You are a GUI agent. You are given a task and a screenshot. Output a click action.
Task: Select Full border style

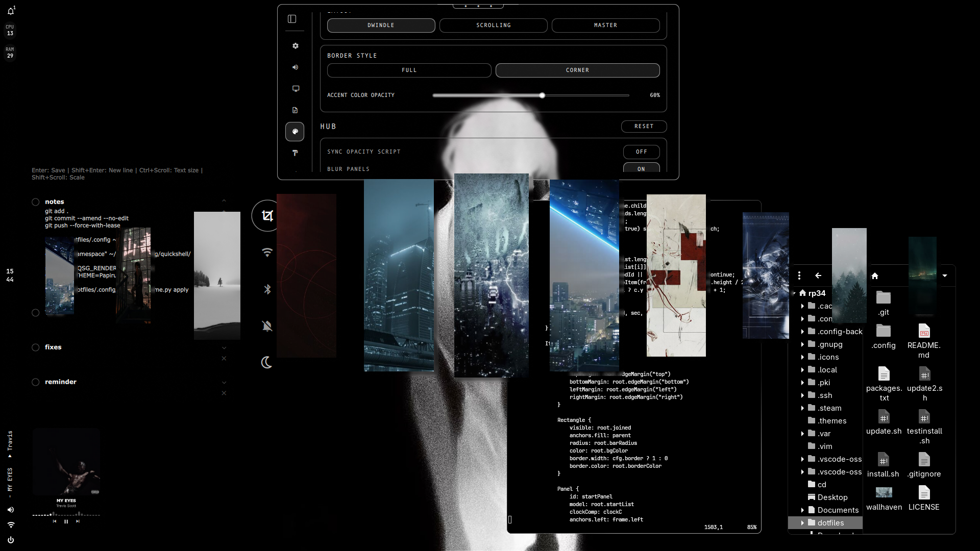click(x=409, y=70)
